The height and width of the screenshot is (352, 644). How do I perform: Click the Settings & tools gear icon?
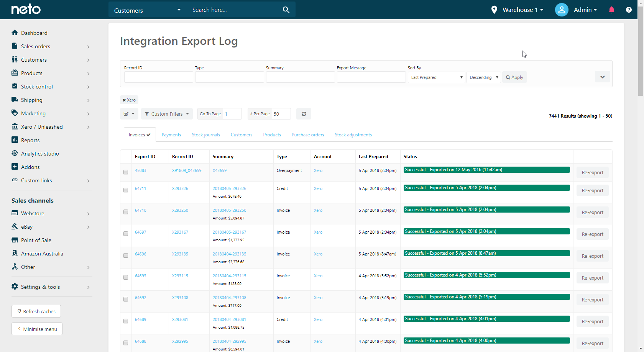click(x=15, y=287)
